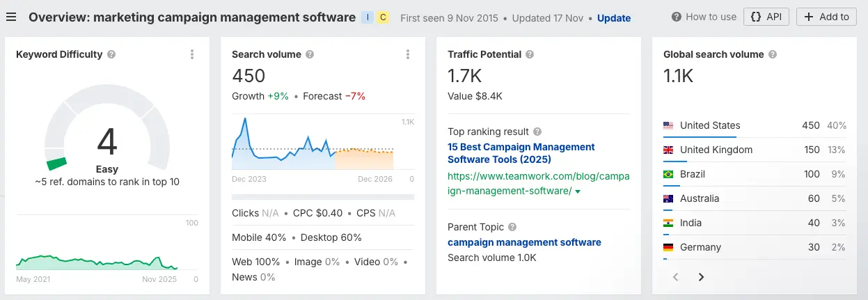Open parent topic 'campaign management software'
Image resolution: width=868 pixels, height=300 pixels.
pyautogui.click(x=524, y=242)
